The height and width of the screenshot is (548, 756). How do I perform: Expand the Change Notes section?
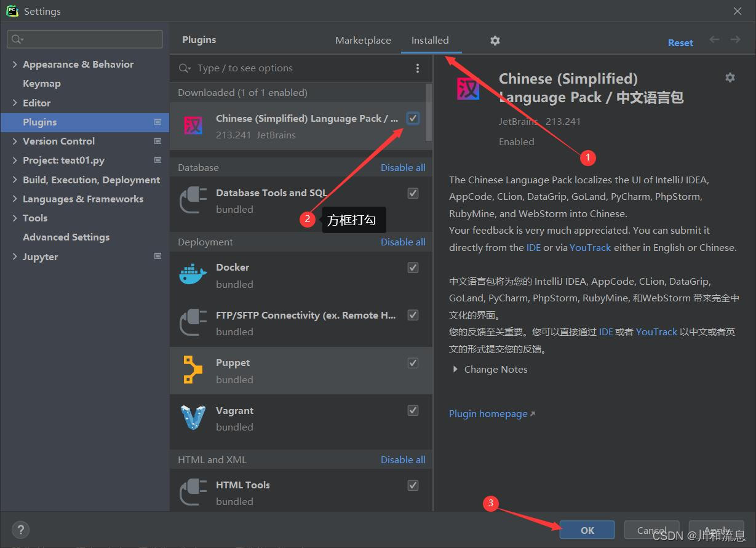455,369
